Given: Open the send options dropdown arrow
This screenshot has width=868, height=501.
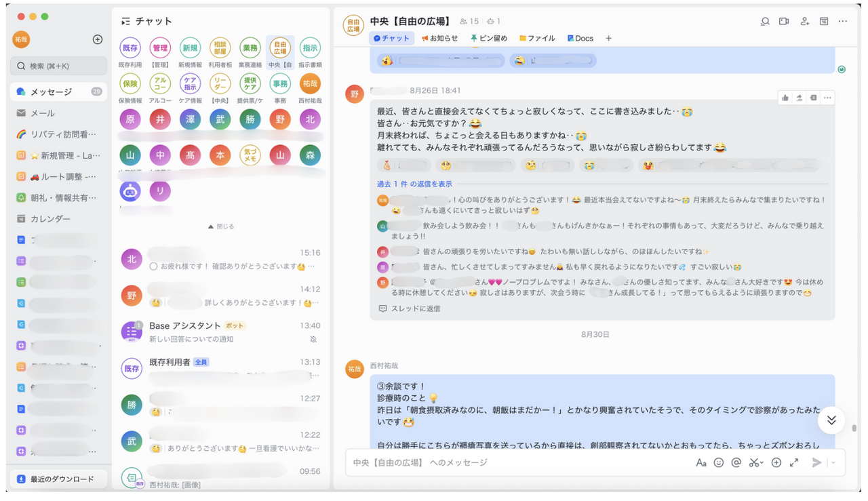Looking at the screenshot, I should click(x=833, y=462).
